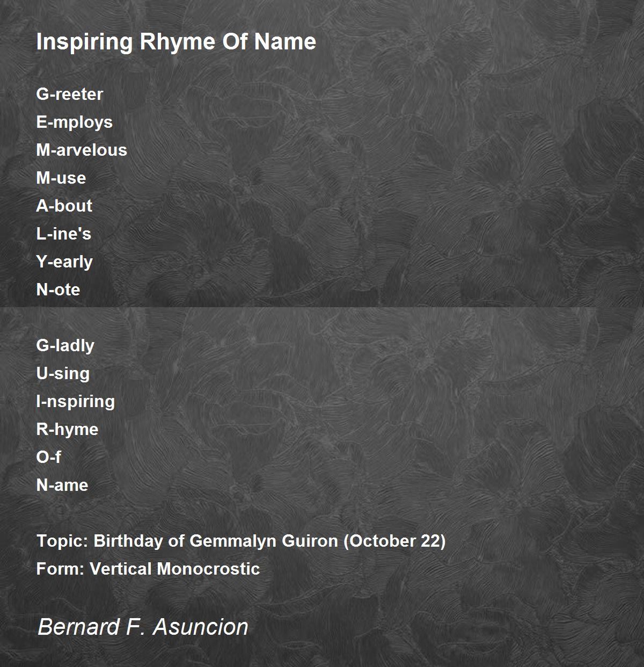Click the line A-bout

click(x=64, y=206)
